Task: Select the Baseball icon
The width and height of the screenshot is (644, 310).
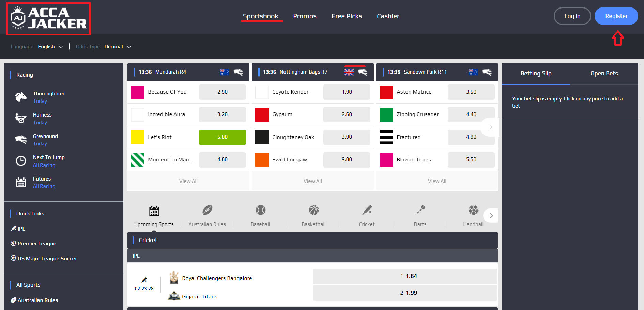Action: (x=261, y=210)
